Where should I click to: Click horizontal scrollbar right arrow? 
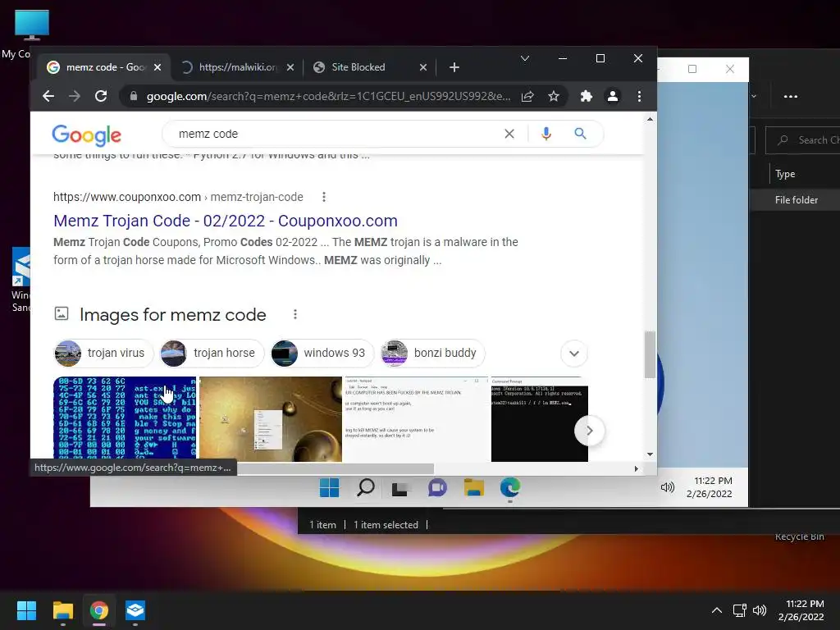(x=636, y=468)
